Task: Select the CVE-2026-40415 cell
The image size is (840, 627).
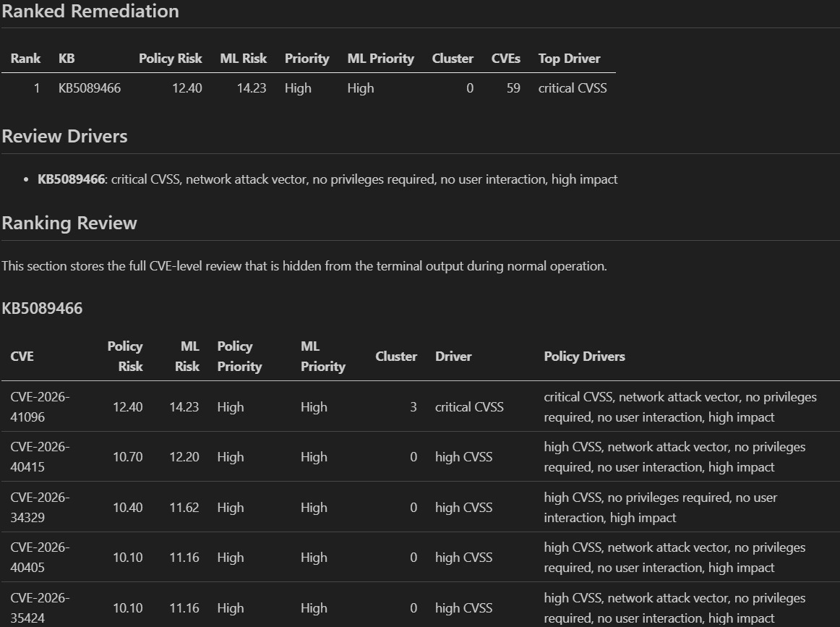Action: [x=40, y=456]
